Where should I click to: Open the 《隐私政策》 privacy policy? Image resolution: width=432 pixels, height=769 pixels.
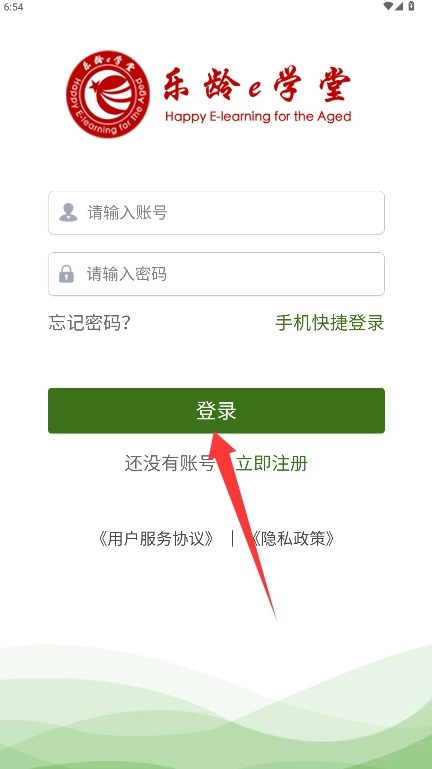pos(293,538)
